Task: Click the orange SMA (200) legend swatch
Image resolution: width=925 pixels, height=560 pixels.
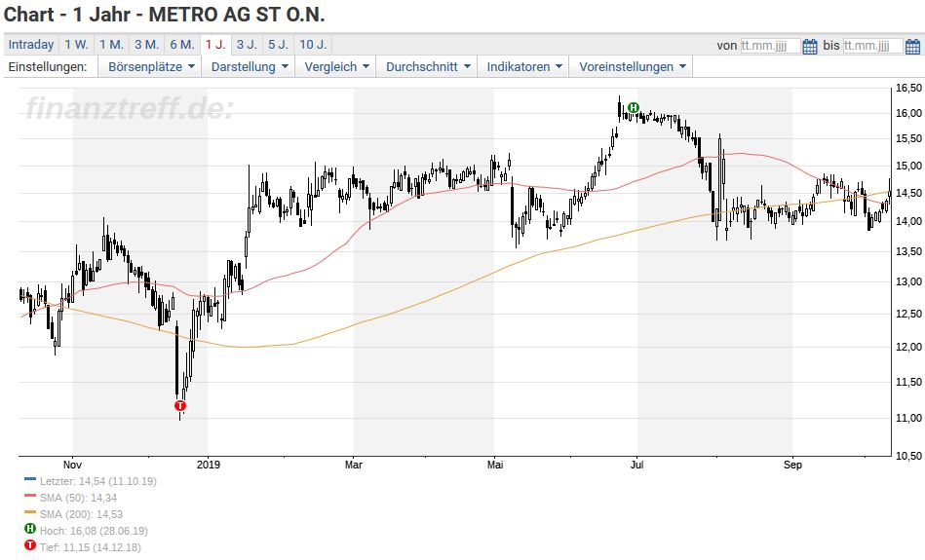Action: point(30,512)
